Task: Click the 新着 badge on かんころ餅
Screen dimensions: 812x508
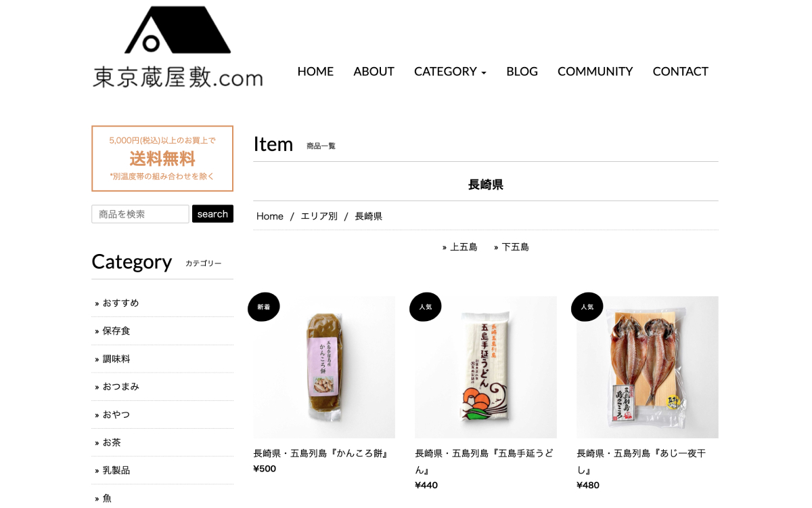Action: click(264, 307)
